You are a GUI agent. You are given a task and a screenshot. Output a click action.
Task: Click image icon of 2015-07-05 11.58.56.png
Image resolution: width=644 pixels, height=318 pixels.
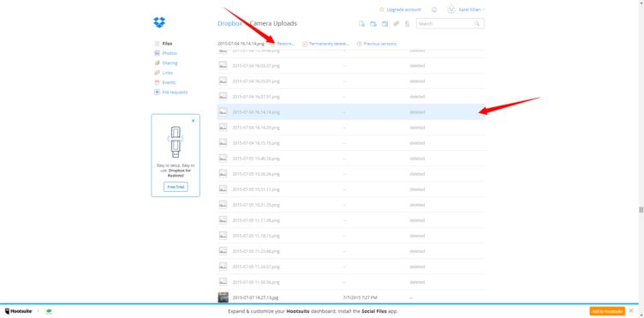pos(223,282)
